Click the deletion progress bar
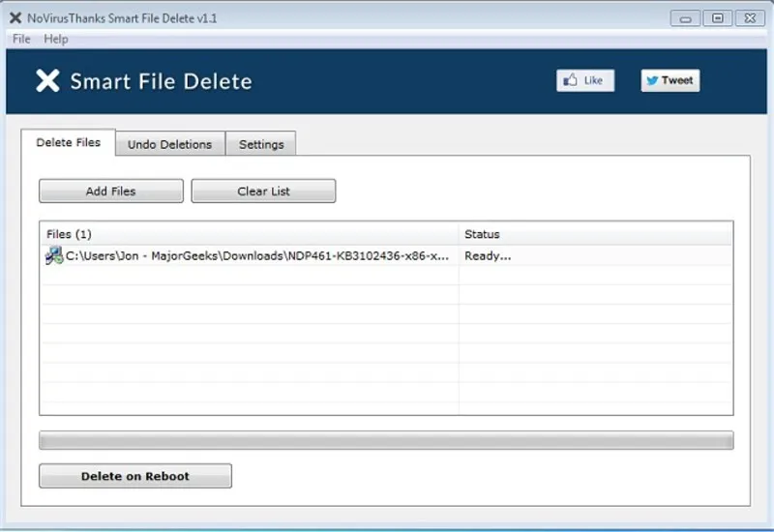 pyautogui.click(x=386, y=441)
